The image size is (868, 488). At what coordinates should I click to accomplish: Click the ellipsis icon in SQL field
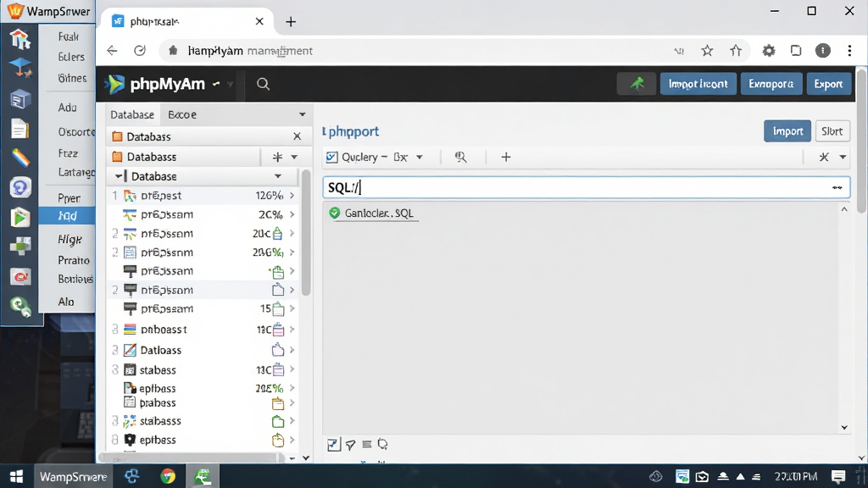(x=837, y=187)
